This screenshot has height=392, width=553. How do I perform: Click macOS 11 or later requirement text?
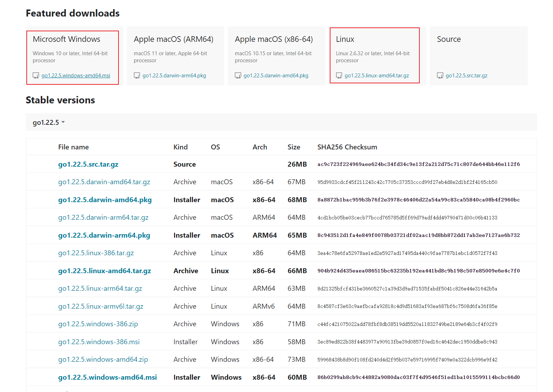pyautogui.click(x=171, y=57)
